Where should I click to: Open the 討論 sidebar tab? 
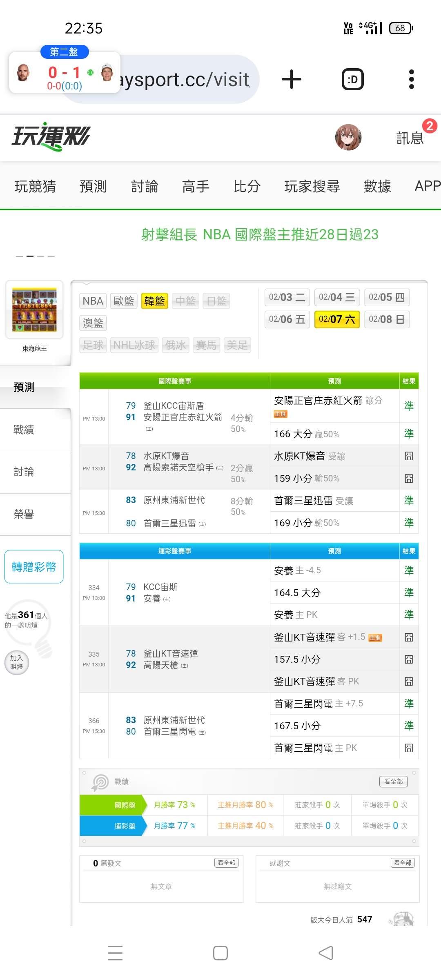(35, 472)
